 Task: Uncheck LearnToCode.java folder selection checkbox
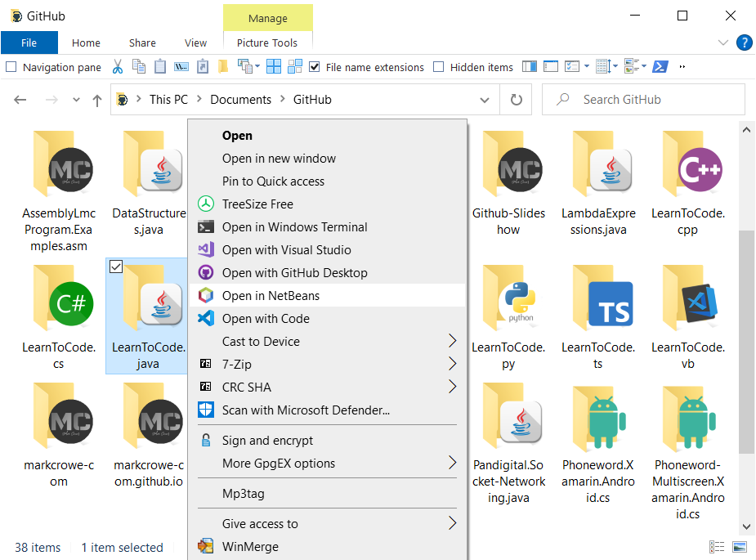click(116, 267)
